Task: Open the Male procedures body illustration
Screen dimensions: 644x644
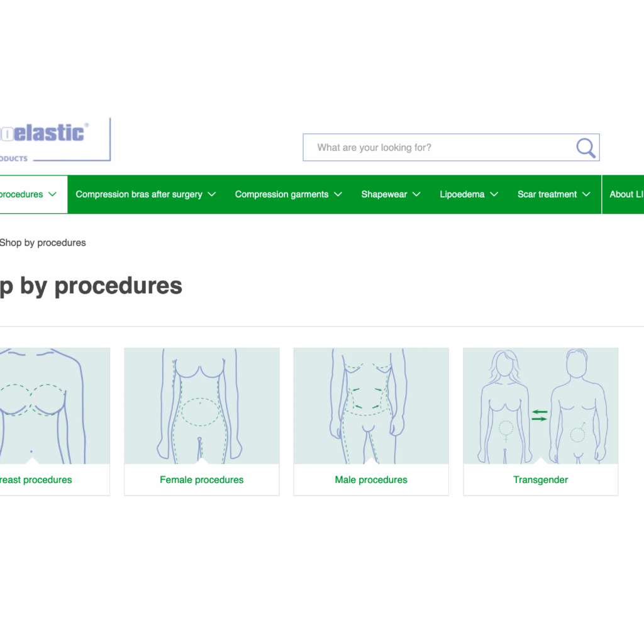Action: pos(371,406)
